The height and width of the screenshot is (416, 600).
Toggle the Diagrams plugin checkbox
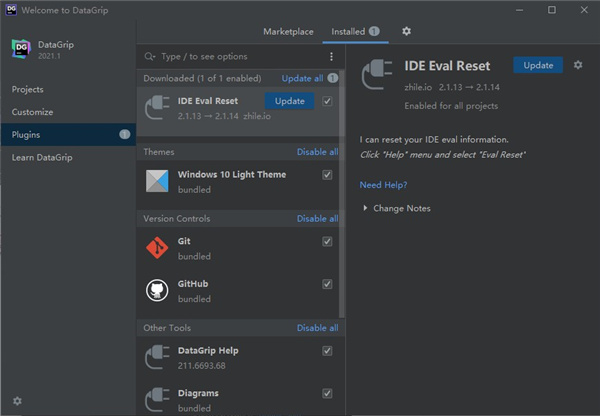(328, 394)
